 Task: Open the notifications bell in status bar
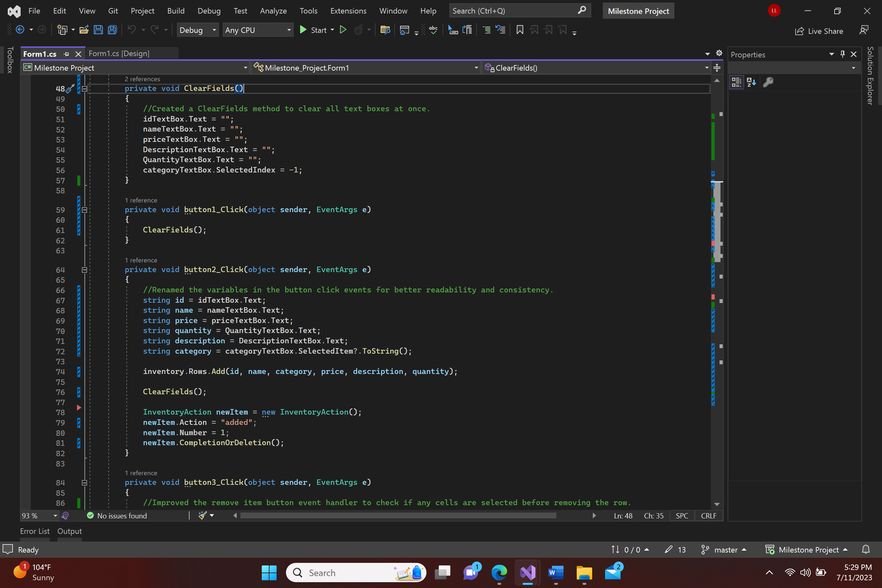coord(866,550)
